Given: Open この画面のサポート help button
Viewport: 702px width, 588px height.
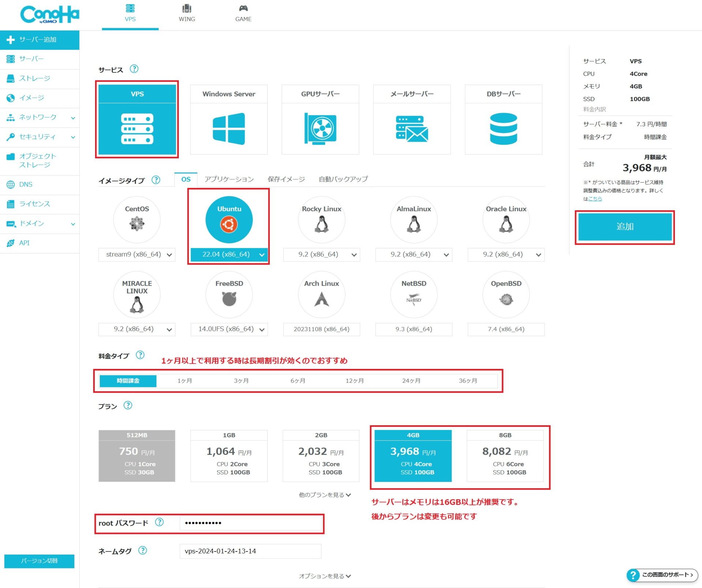Looking at the screenshot, I should pos(662,575).
